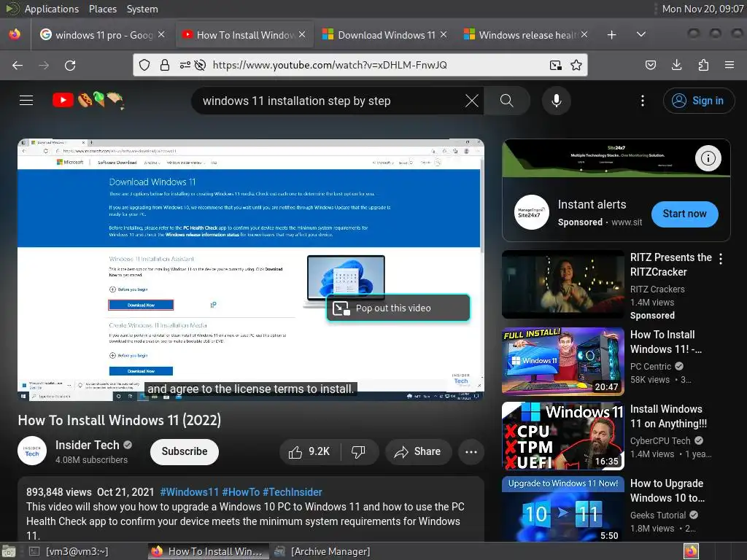Expand the list all tabs chevron
Screen dimensions: 747x560
click(641, 34)
